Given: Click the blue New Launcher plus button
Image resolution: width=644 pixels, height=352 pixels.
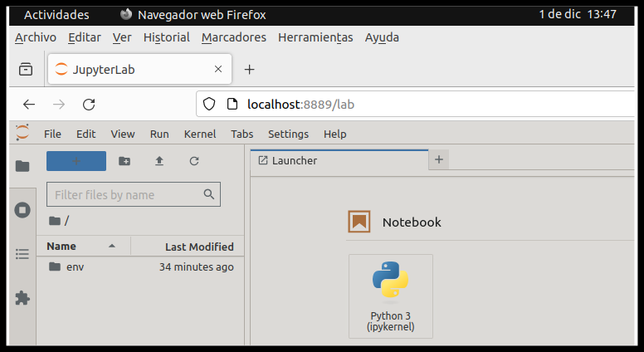Looking at the screenshot, I should [76, 161].
